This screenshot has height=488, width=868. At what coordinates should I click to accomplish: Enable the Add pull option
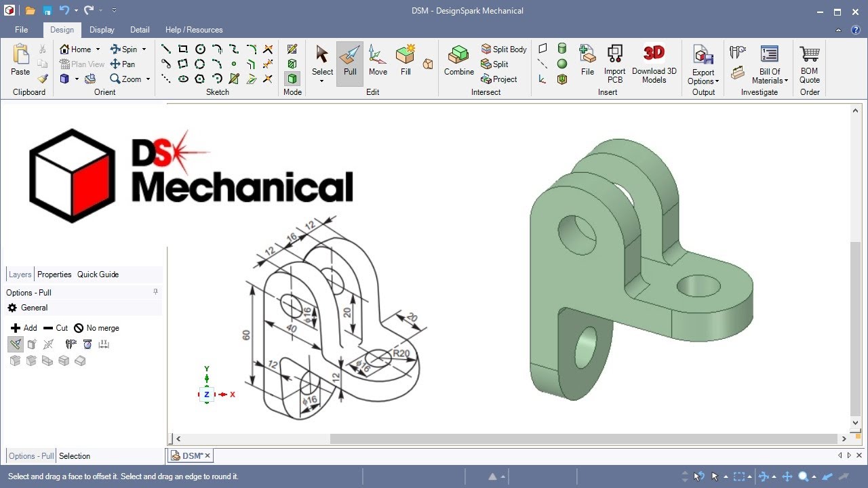pyautogui.click(x=24, y=328)
